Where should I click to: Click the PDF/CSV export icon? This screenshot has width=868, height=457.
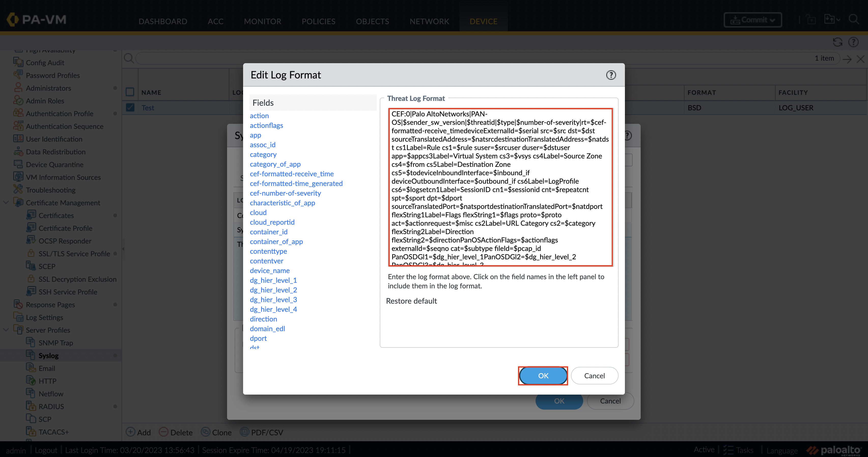[x=244, y=432]
